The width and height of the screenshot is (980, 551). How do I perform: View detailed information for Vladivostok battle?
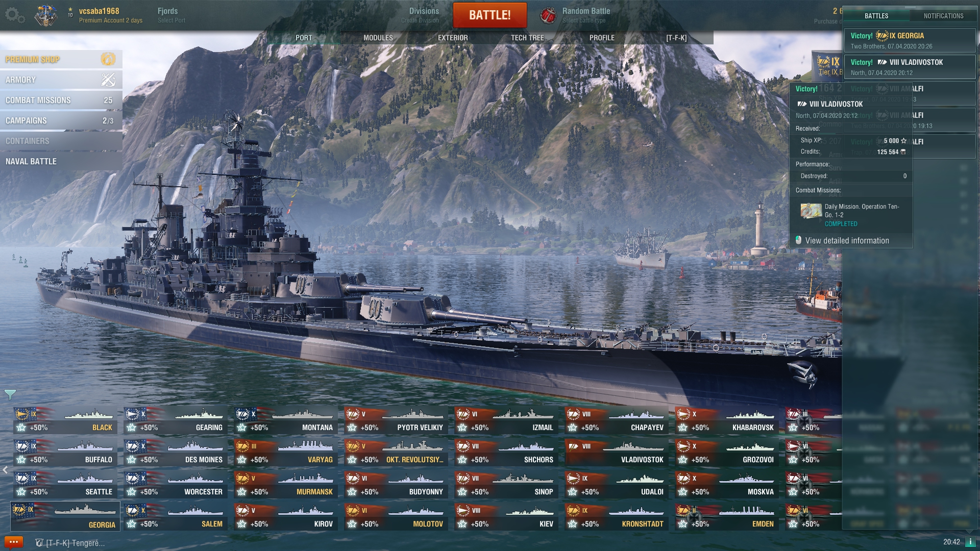point(847,240)
